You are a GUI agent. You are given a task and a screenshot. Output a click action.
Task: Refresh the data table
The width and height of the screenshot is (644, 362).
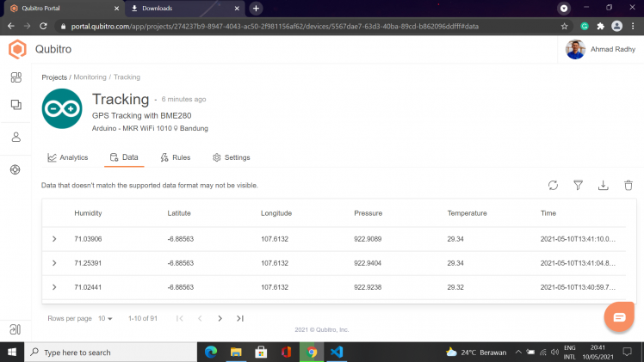[553, 186]
